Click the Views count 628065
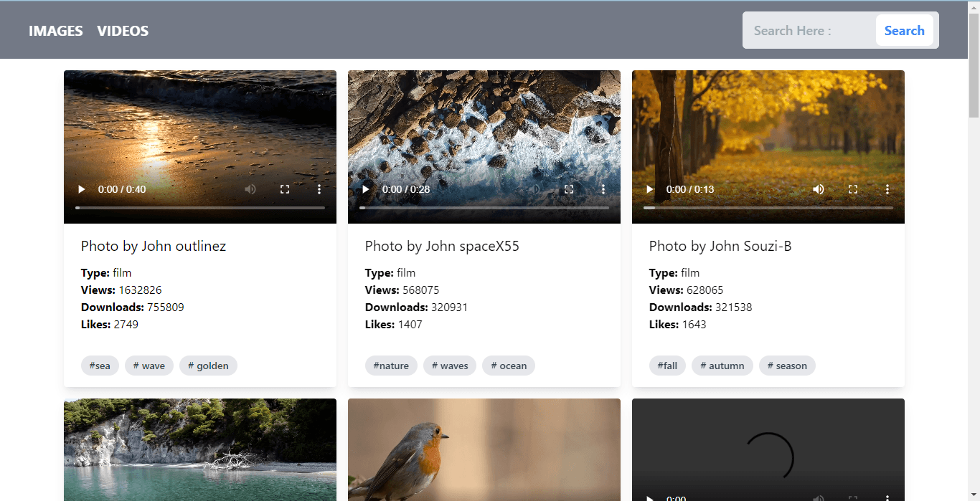The height and width of the screenshot is (501, 980). 705,290
